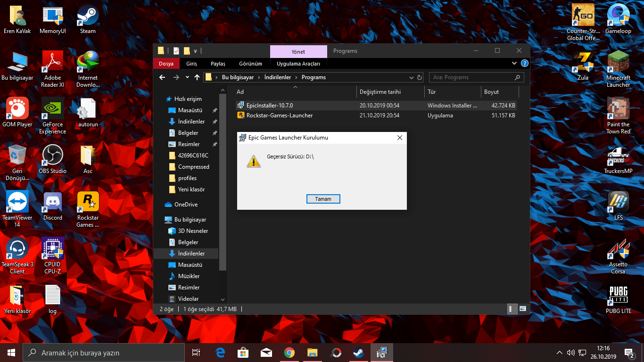This screenshot has height=362, width=644.
Task: Select the autorun file icon
Action: [x=88, y=113]
